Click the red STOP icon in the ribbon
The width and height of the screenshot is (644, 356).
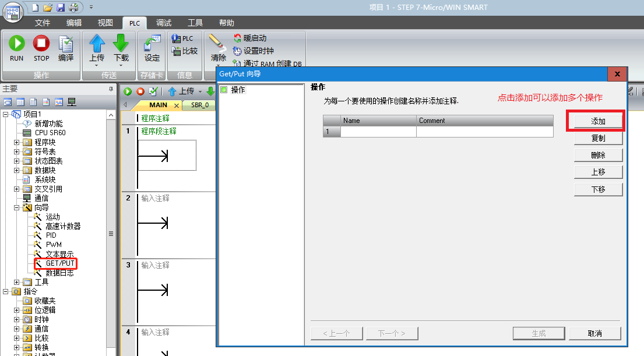(x=41, y=43)
